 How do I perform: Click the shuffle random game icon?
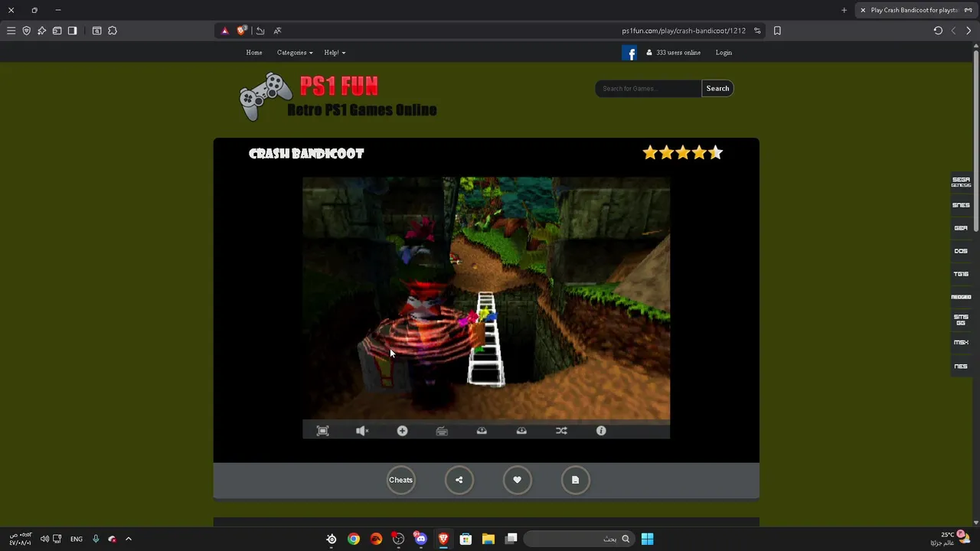coord(561,431)
